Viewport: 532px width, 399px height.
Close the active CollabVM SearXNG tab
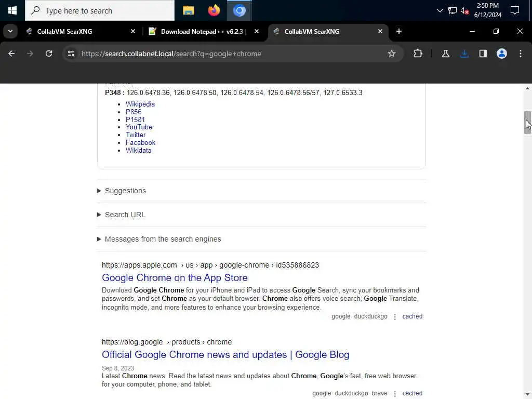click(x=380, y=31)
